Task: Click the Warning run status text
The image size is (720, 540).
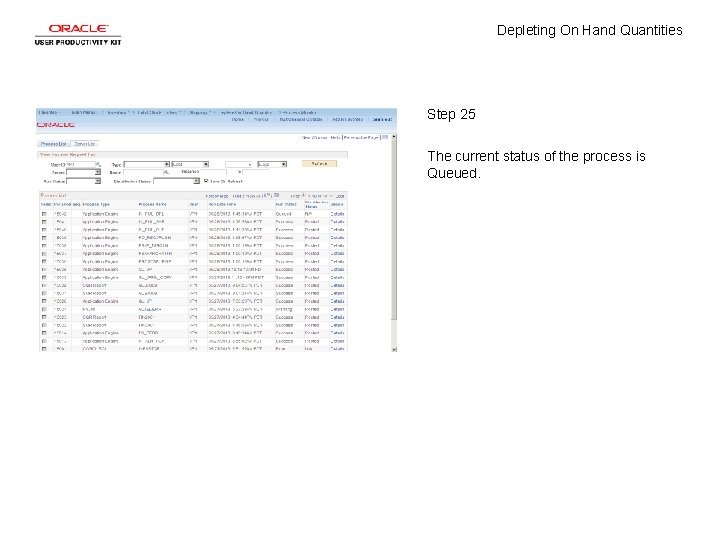Action: (x=284, y=309)
